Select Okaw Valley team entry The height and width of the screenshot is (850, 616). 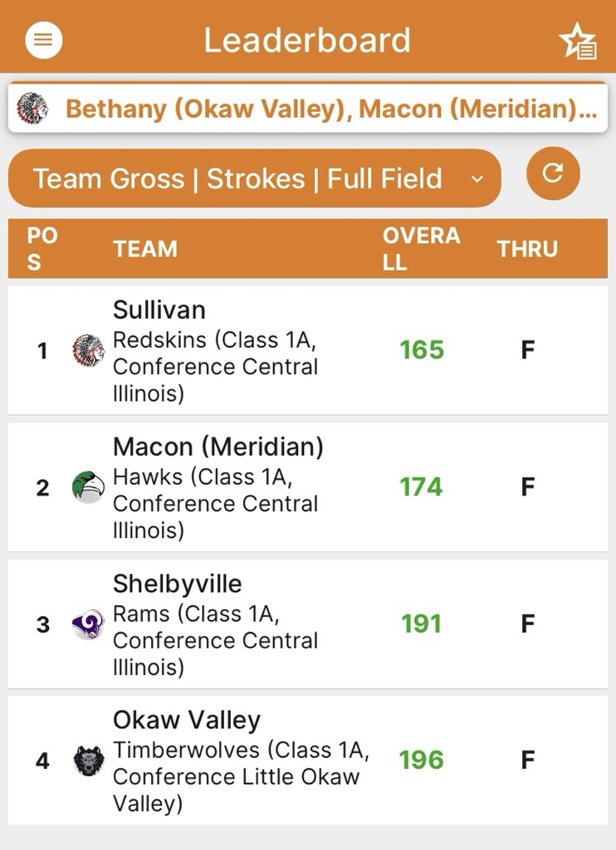coord(307,760)
